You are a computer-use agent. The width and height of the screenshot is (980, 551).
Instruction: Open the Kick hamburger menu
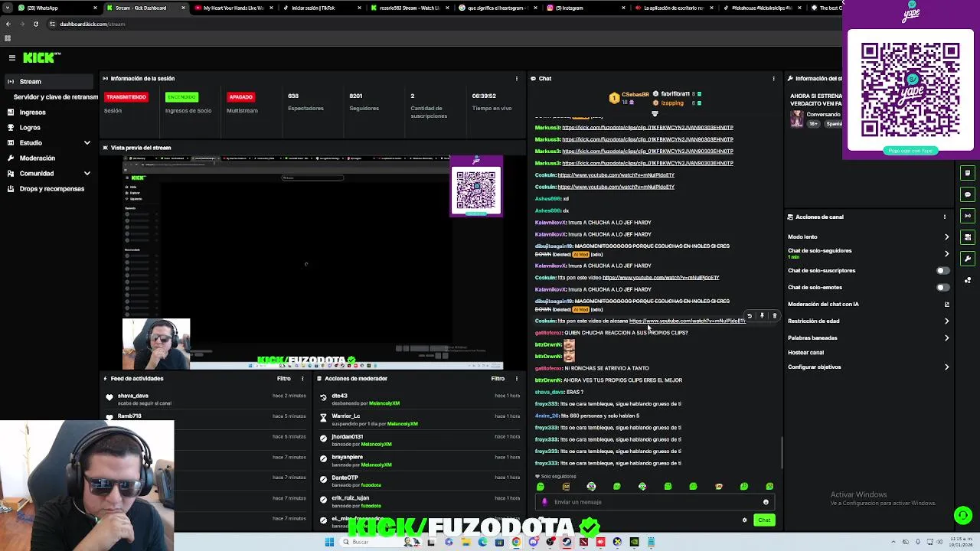click(12, 57)
